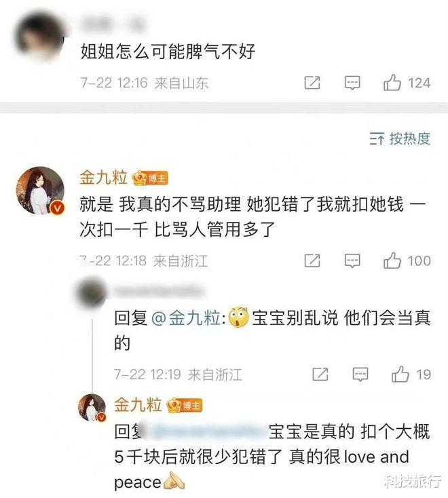This screenshot has height=498, width=448.
Task: Like the reply with 19 likes
Action: point(400,374)
